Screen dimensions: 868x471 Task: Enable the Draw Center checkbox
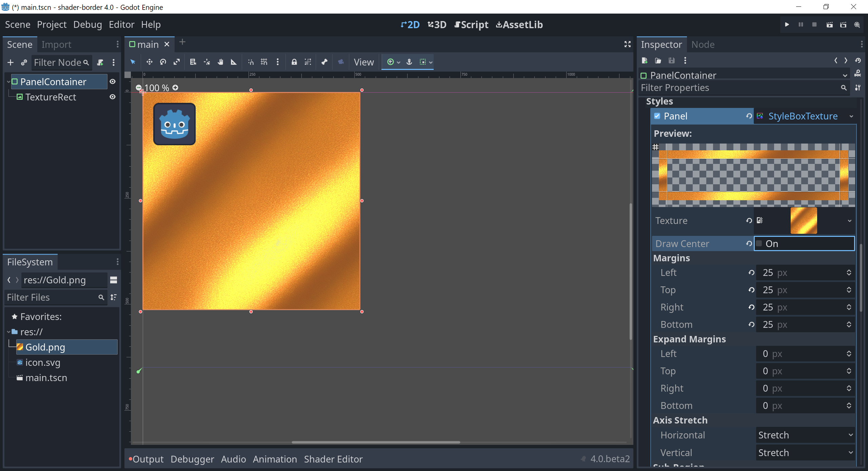759,243
